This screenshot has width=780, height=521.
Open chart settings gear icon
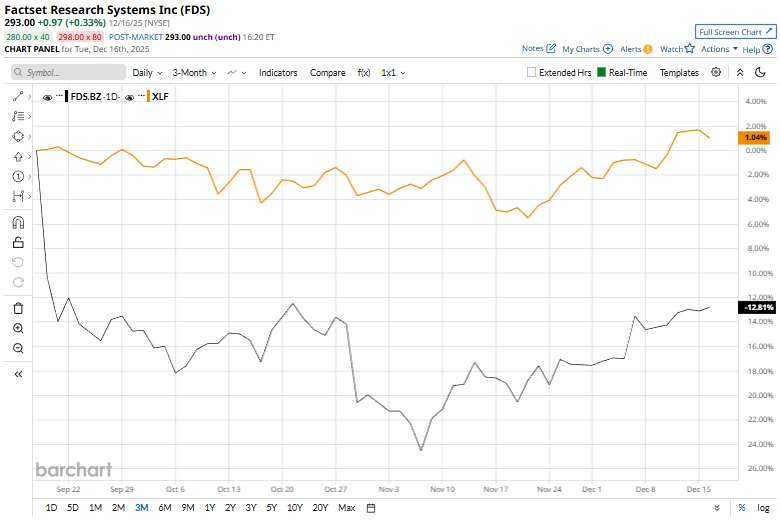pos(716,72)
